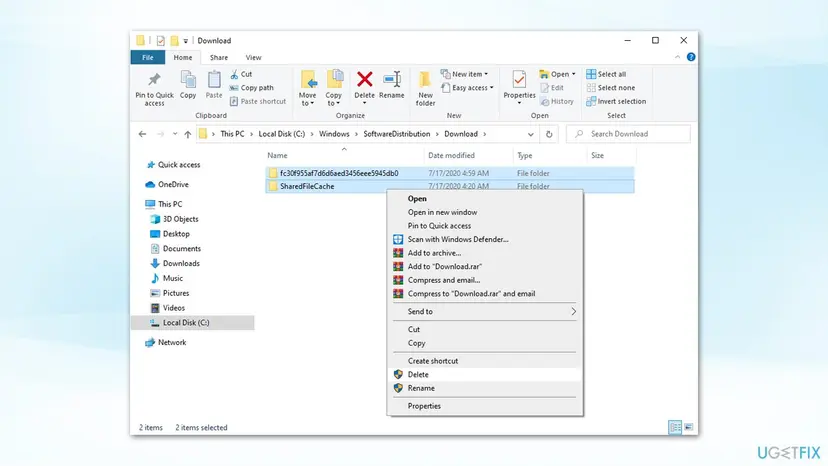
Task: Expand the Send to submenu
Action: (x=485, y=312)
